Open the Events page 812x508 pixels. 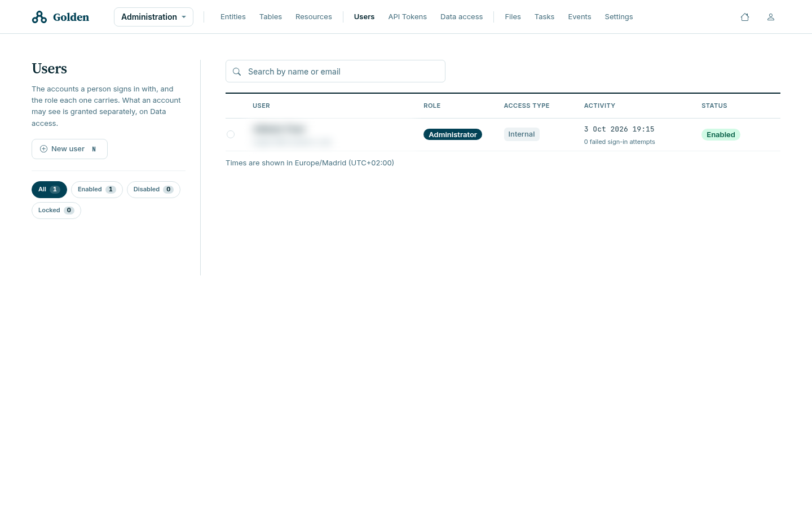580,17
